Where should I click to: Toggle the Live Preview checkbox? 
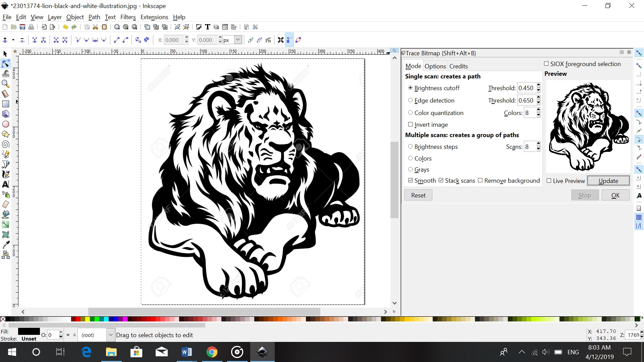(x=549, y=181)
